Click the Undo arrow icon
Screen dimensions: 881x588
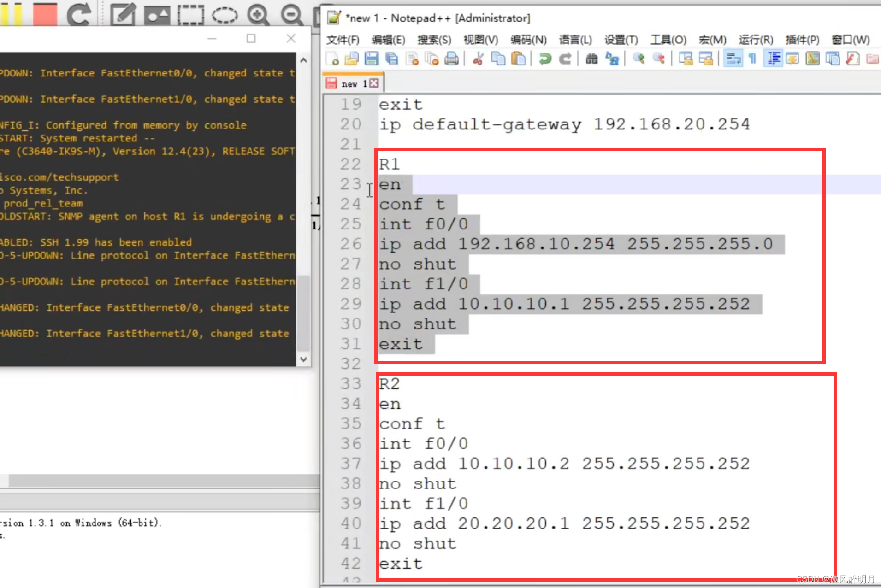click(545, 59)
